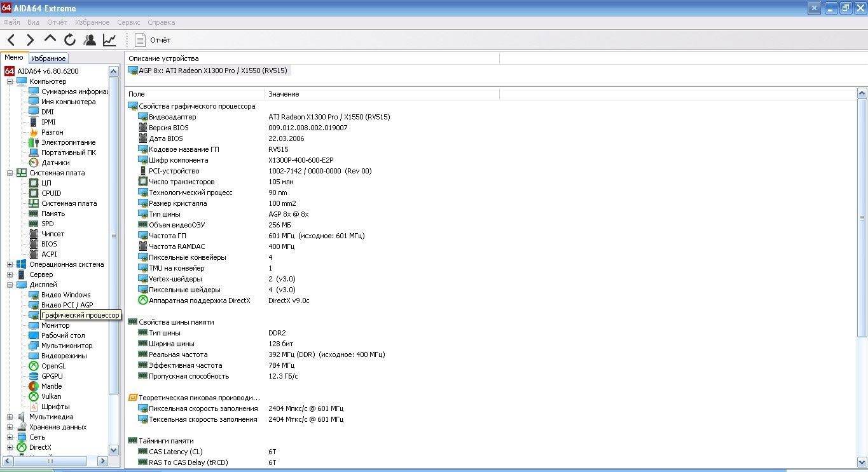The width and height of the screenshot is (868, 472).
Task: Click the sidebar tree scroll down arrow
Action: [x=114, y=450]
